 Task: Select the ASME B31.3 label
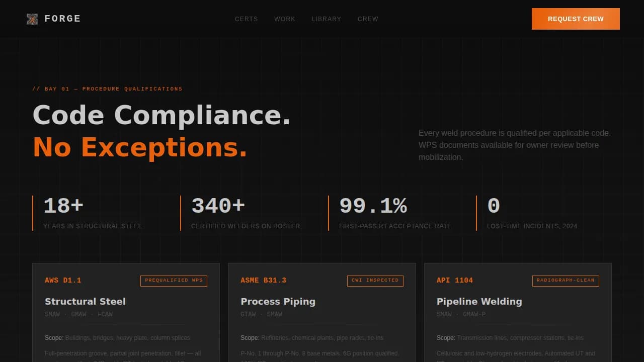[263, 280]
